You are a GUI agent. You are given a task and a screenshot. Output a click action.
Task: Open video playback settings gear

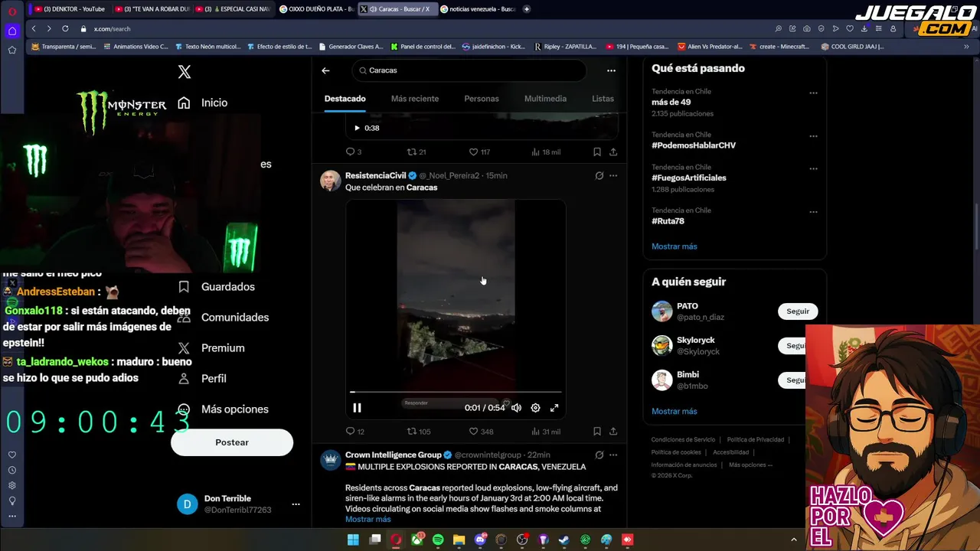[x=535, y=408]
